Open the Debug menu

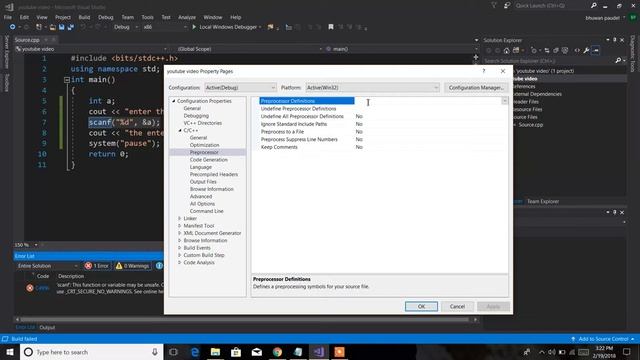click(105, 17)
